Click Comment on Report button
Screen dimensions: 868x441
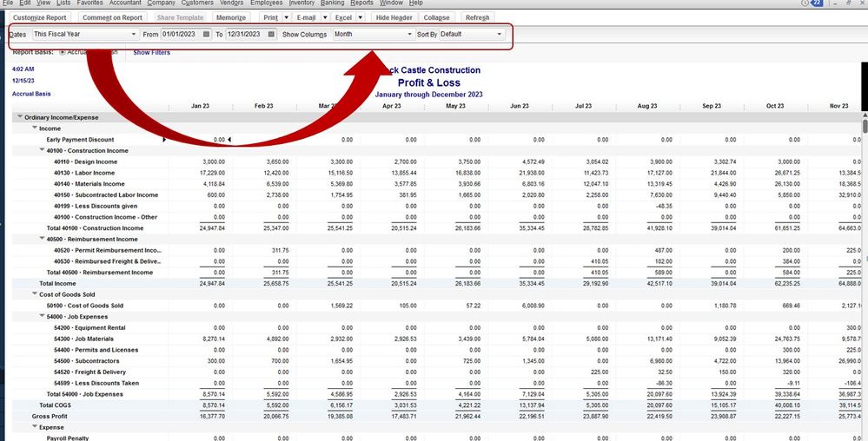point(112,17)
